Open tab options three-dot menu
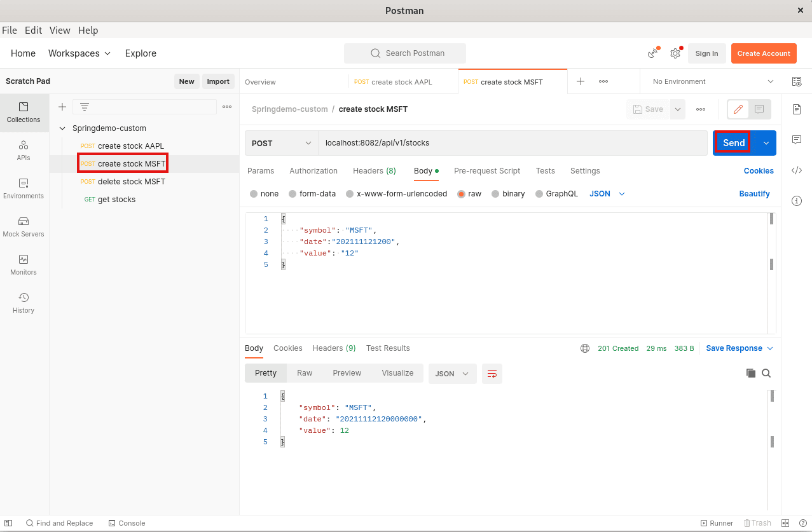 603,81
